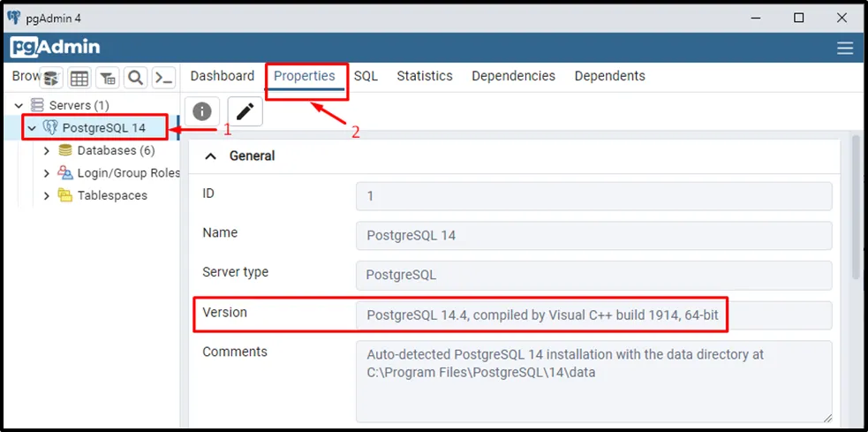Click the pgAdmin logo
Viewport: 868px width, 432px height.
click(55, 48)
